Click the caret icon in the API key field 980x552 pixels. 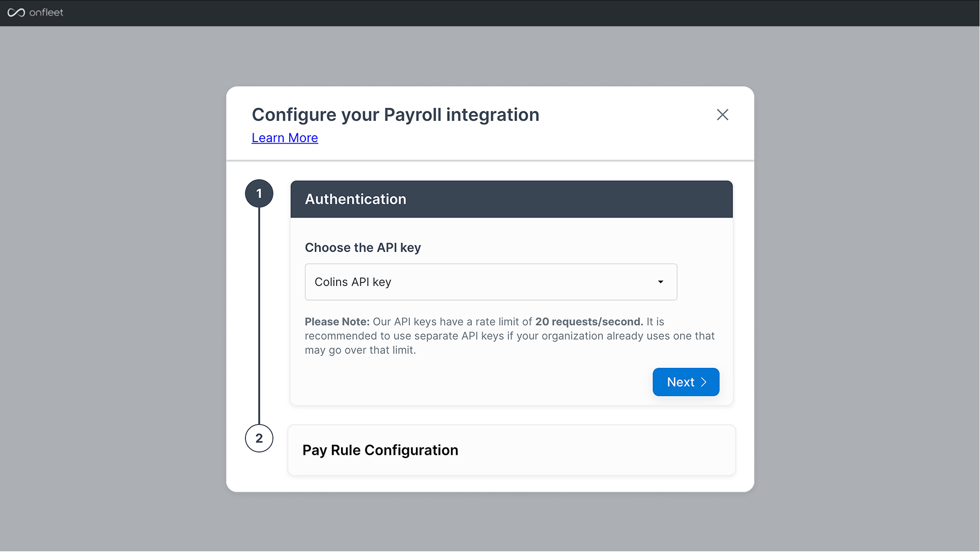[x=660, y=282]
